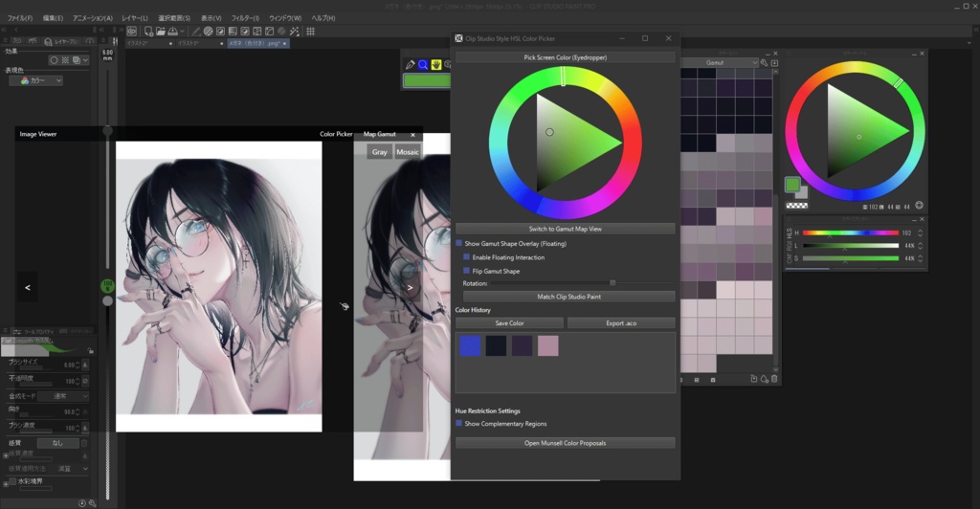Viewport: 980px width, 509px height.
Task: Expand the effect options arrow under 効果
Action: click(85, 60)
